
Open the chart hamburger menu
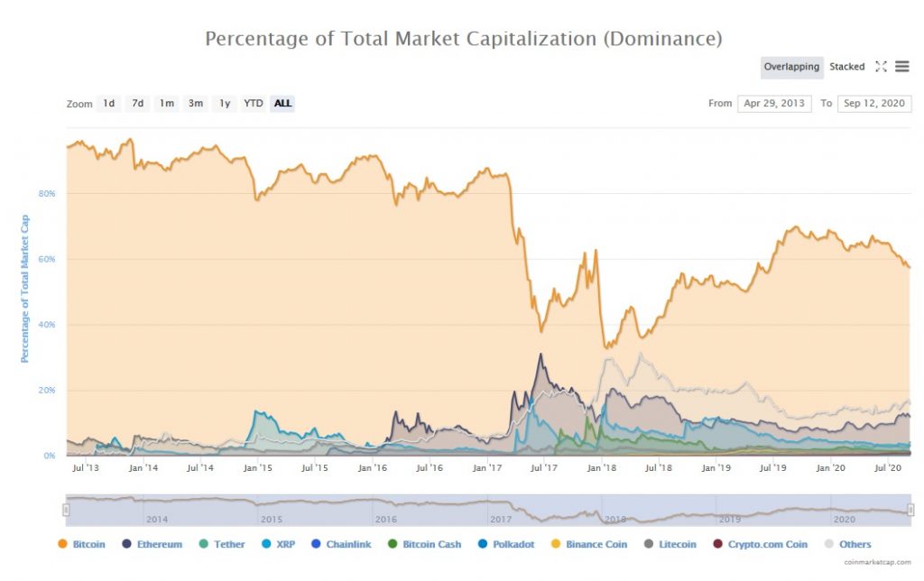(902, 67)
